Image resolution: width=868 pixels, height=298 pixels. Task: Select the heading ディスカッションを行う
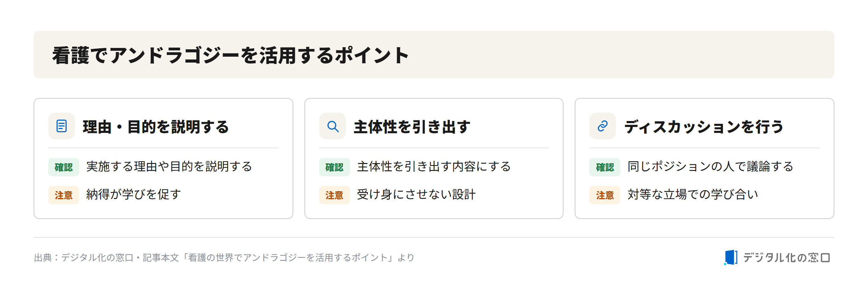[x=704, y=127]
